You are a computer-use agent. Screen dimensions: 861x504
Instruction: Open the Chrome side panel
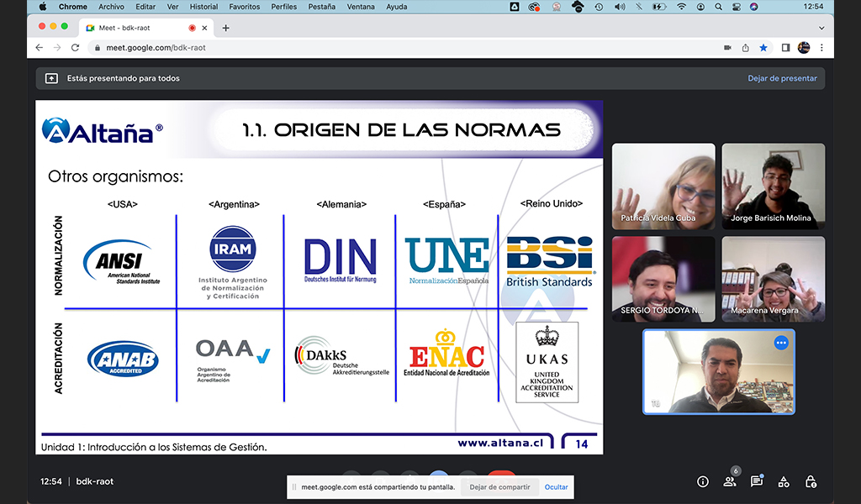point(786,48)
